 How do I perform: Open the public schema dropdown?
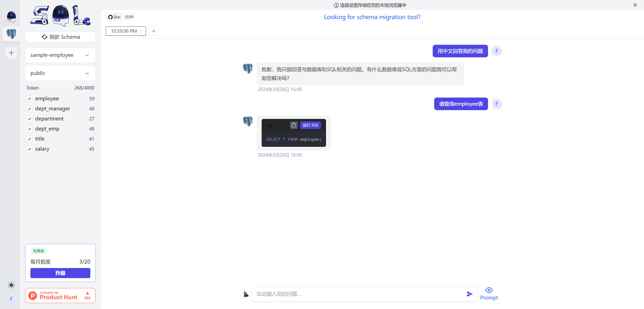click(x=60, y=73)
